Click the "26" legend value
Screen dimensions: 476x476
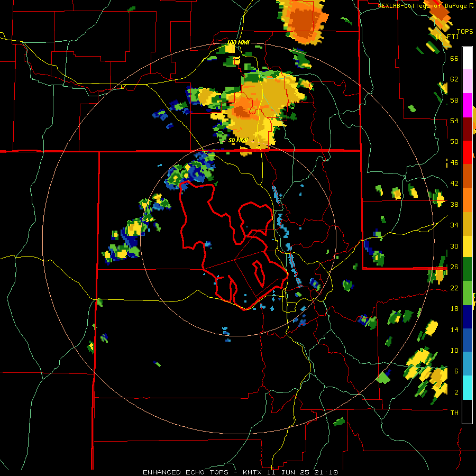tap(454, 267)
